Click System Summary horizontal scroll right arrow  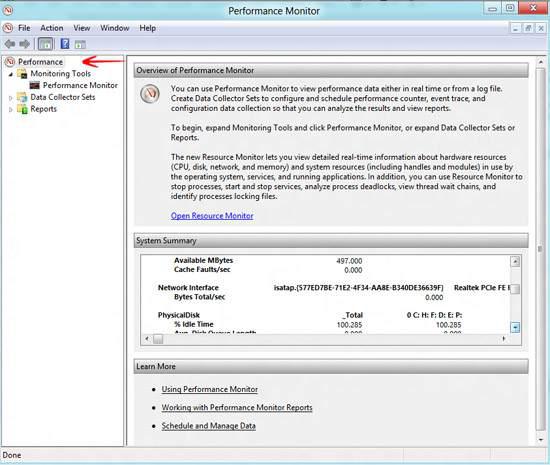click(x=504, y=339)
